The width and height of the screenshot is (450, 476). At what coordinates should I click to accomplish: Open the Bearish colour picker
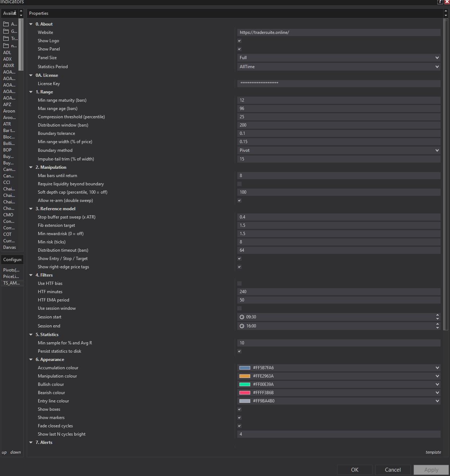[x=339, y=393]
